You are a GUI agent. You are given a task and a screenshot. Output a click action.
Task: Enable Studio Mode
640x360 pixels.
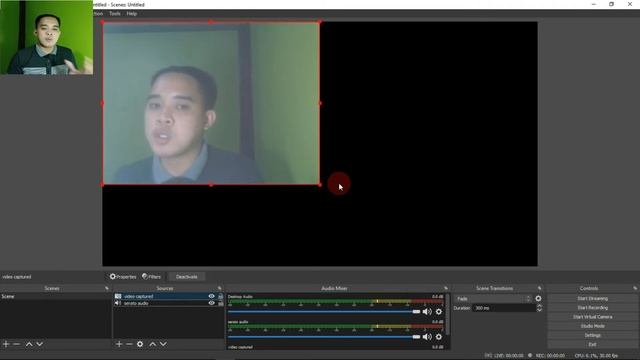click(593, 326)
